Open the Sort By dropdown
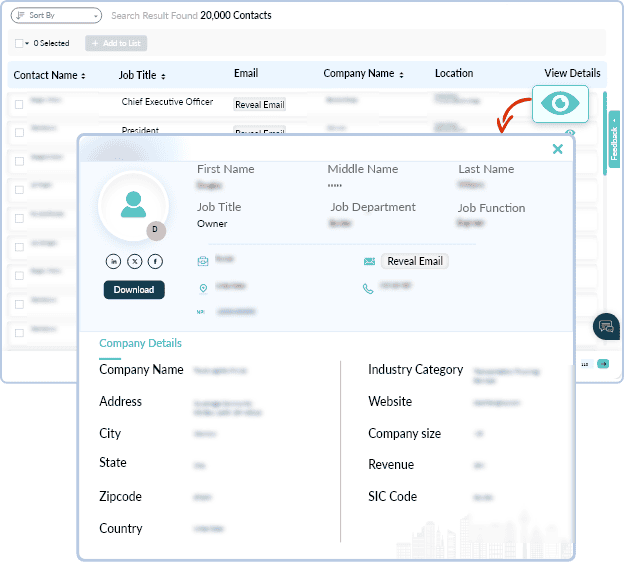The height and width of the screenshot is (562, 624). coord(56,16)
